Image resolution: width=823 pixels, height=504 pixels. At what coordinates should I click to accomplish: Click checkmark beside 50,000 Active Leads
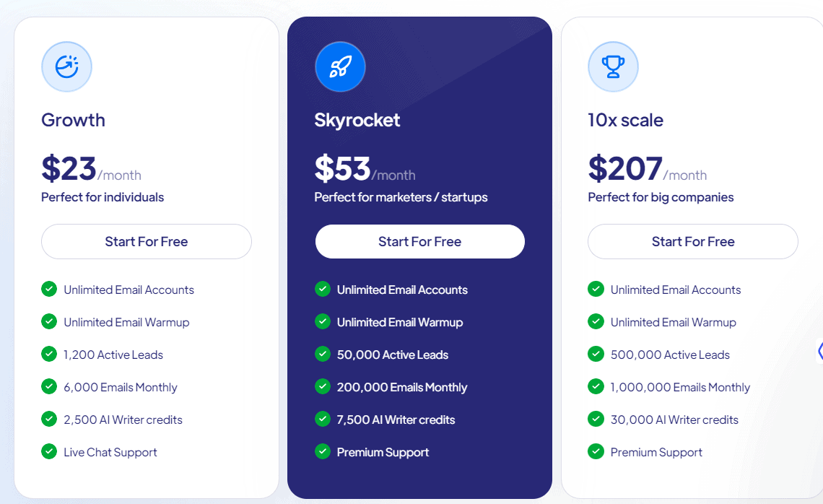(323, 355)
